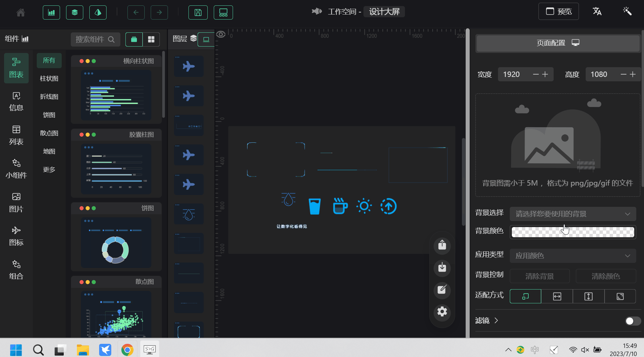Increase the 宽度 value with plus
The height and width of the screenshot is (357, 644).
(x=545, y=74)
